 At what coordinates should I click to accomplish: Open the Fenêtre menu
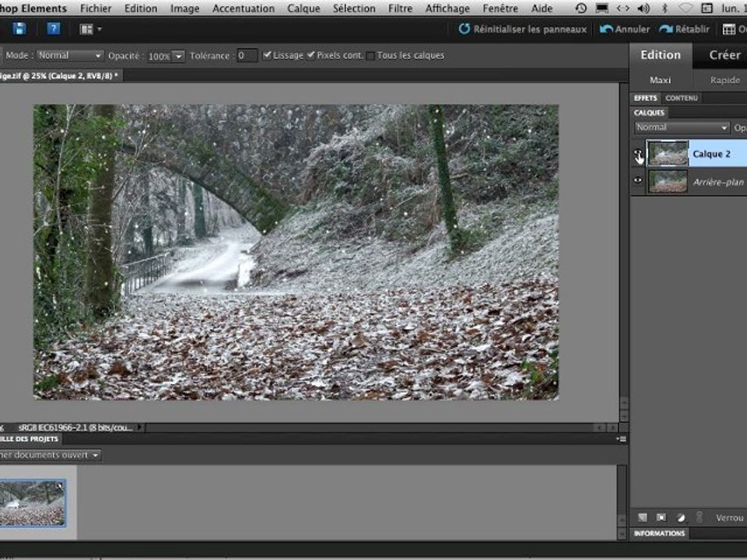click(x=500, y=8)
